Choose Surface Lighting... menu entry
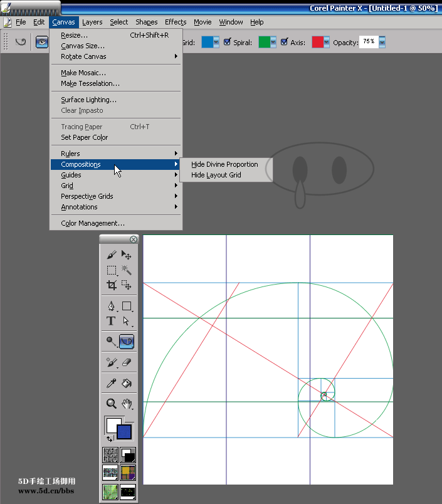442x504 pixels. tap(117, 100)
